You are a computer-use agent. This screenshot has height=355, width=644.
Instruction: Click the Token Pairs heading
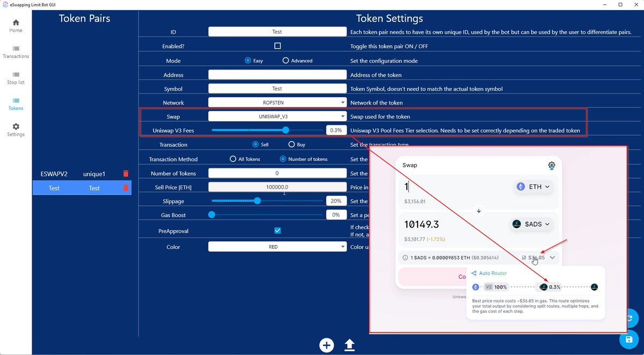(x=84, y=18)
